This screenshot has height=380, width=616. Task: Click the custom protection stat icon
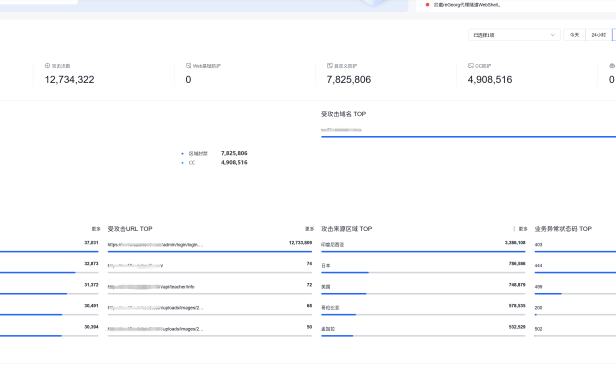point(330,66)
